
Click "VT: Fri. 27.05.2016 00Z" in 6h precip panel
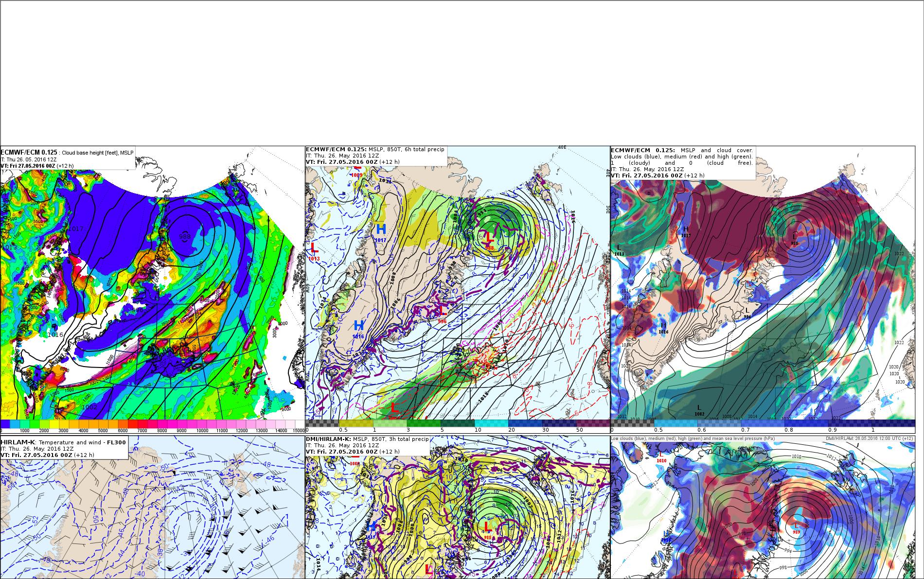[x=342, y=162]
